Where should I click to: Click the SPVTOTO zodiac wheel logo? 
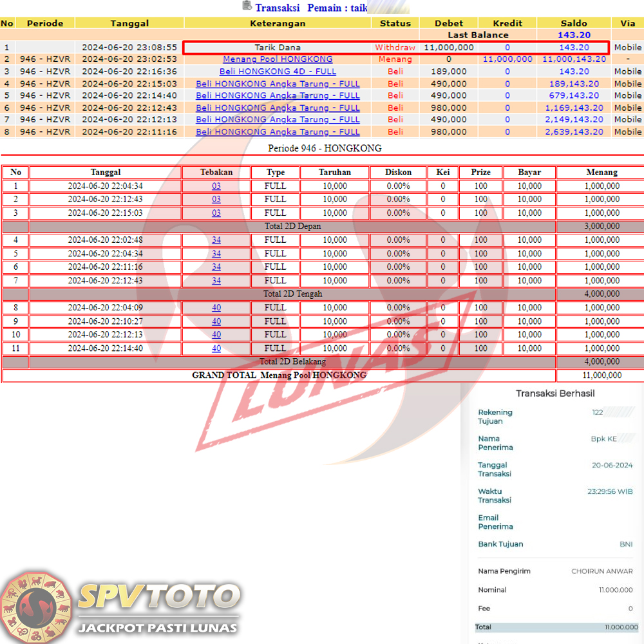tap(36, 606)
